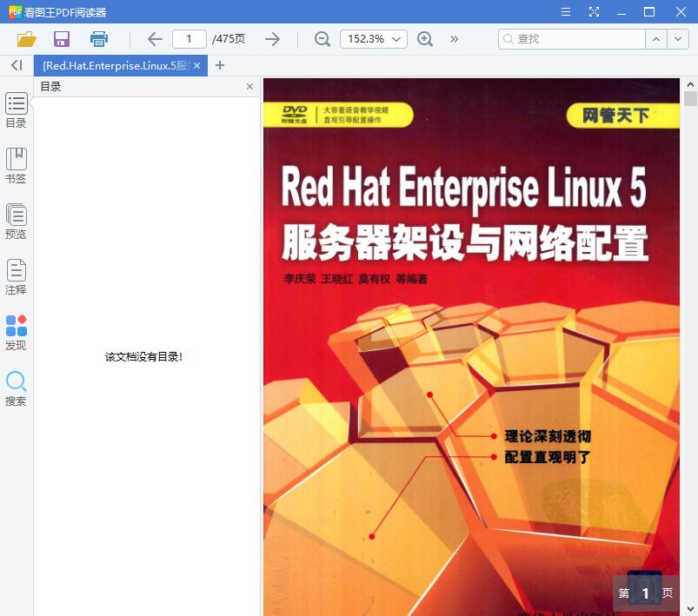Image resolution: width=698 pixels, height=616 pixels.
Task: Zoom out with the minus magnifier
Action: pyautogui.click(x=322, y=39)
